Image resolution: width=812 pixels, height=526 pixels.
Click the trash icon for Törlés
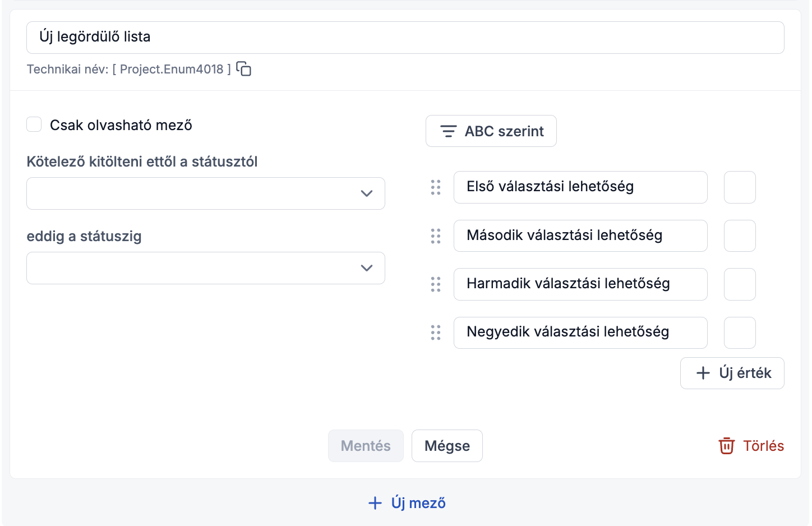click(x=727, y=446)
